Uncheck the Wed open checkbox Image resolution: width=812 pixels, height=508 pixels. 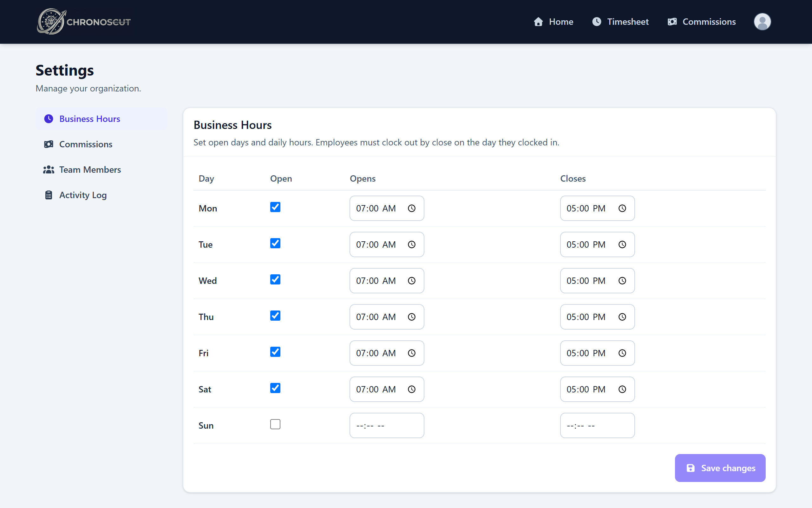[x=275, y=279]
